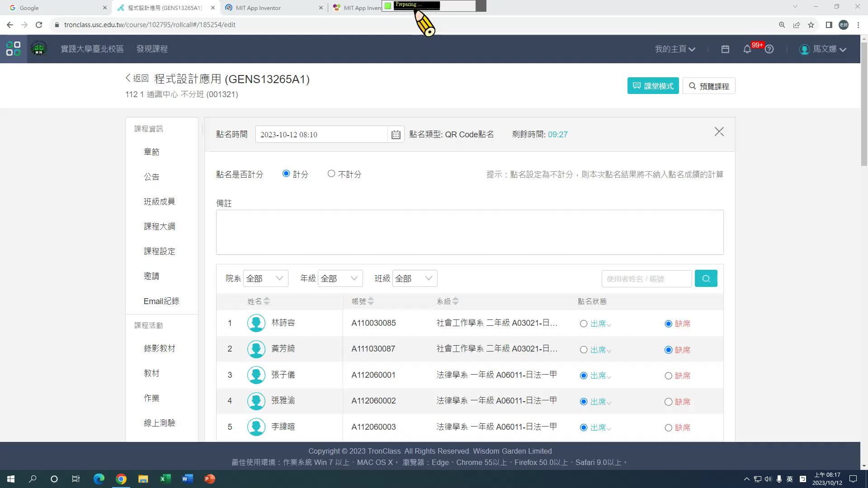The width and height of the screenshot is (868, 488).
Task: Go back via 返回 link
Action: (137, 78)
